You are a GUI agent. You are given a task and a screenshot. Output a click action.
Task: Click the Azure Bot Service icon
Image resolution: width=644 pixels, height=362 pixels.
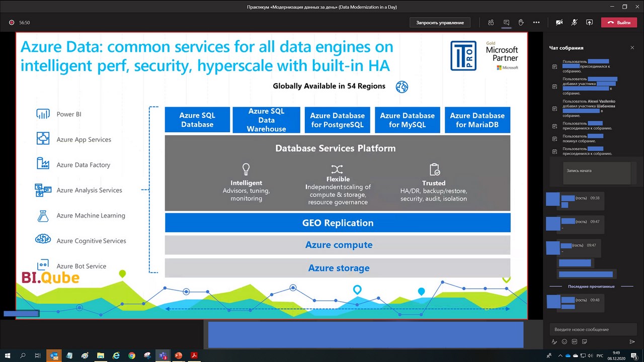click(x=43, y=265)
